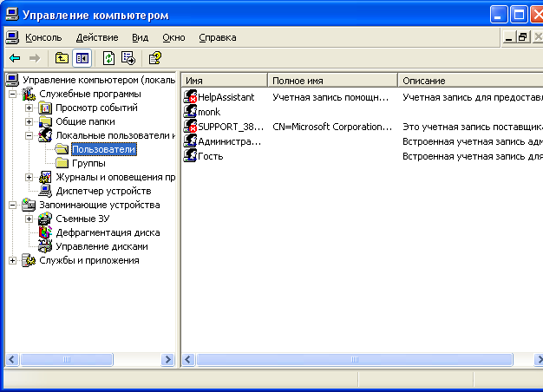Screen dimensions: 543x392
Task: Collapse the Запоминающие устройства node
Action: [x=12, y=205]
